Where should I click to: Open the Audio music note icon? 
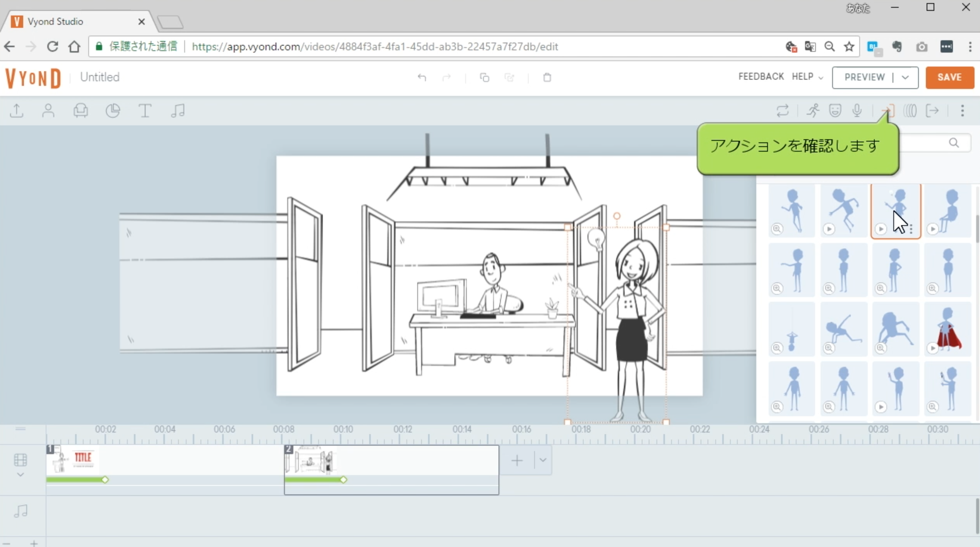[178, 111]
